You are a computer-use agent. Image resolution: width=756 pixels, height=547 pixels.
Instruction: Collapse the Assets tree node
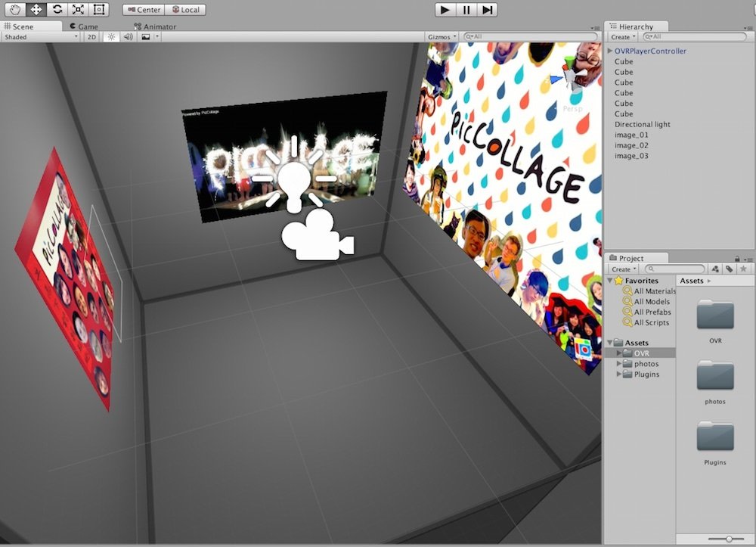point(610,343)
